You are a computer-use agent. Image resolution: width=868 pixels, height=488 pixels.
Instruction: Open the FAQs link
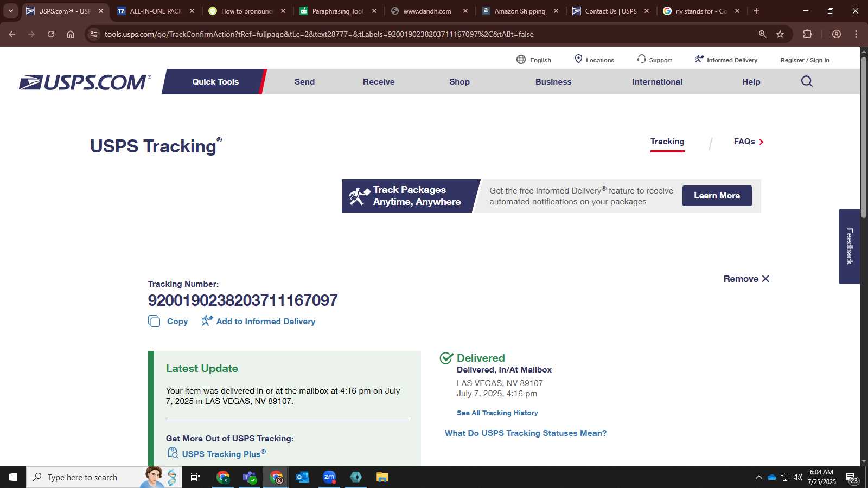point(749,142)
